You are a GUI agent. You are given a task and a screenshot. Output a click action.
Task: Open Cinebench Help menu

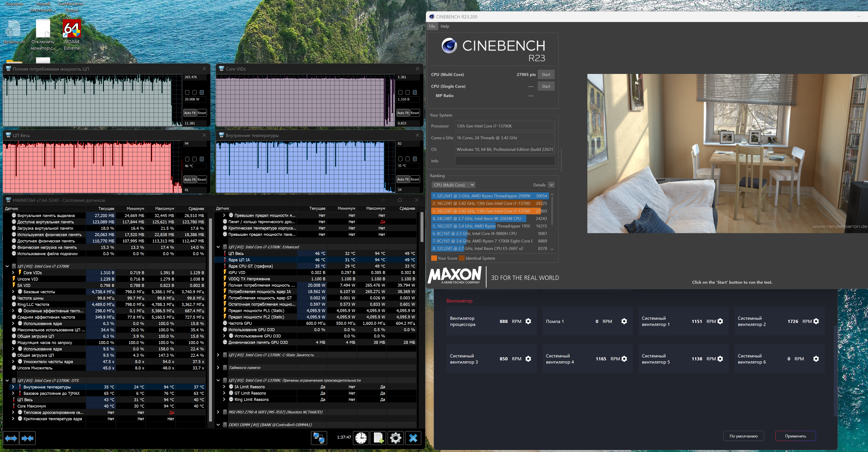[445, 26]
